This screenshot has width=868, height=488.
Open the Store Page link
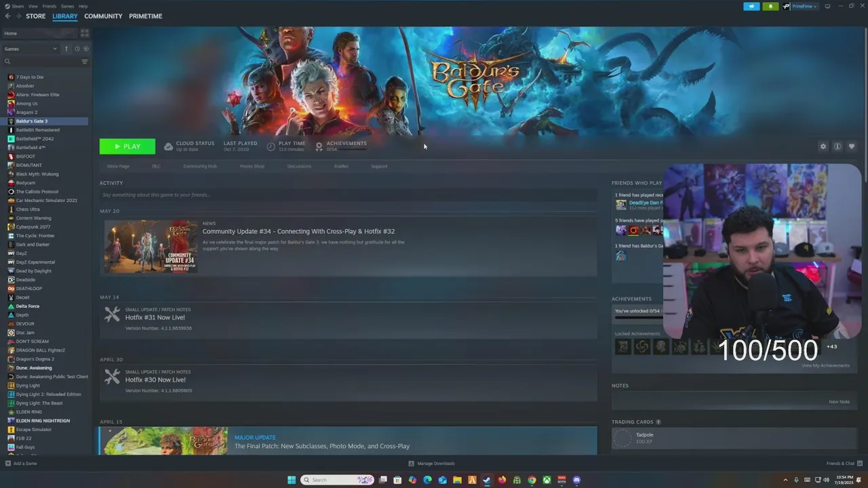coord(118,166)
